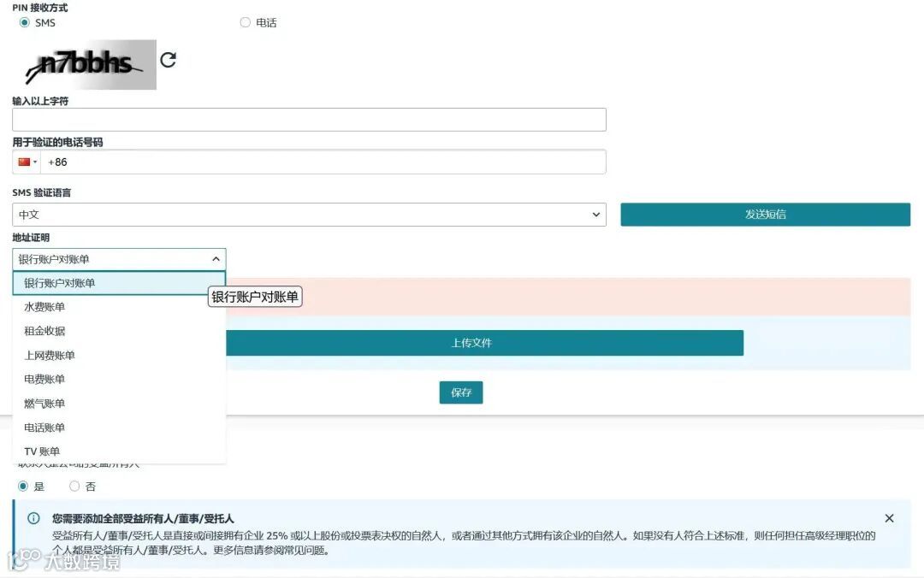Dismiss the beneficial owner notice
This screenshot has height=578, width=924.
click(x=889, y=518)
